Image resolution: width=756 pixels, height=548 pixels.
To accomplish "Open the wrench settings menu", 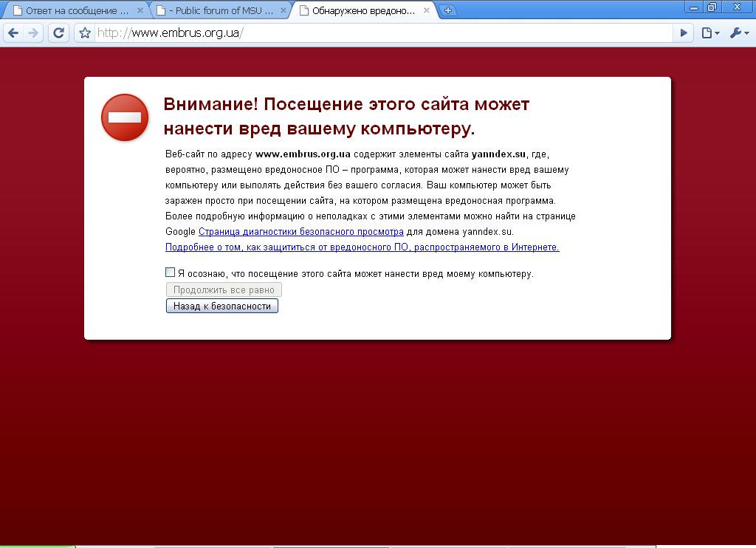I will tap(738, 32).
